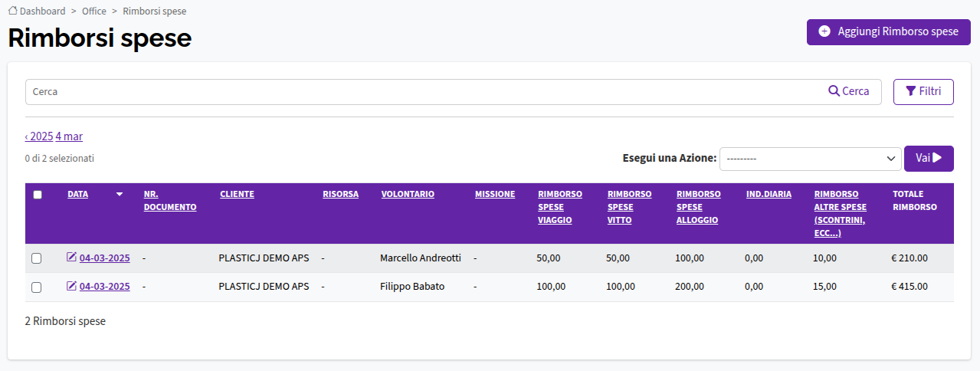Image resolution: width=980 pixels, height=371 pixels.
Task: Open date 04-03-2025 for Marcello Andreotti
Action: tap(104, 258)
